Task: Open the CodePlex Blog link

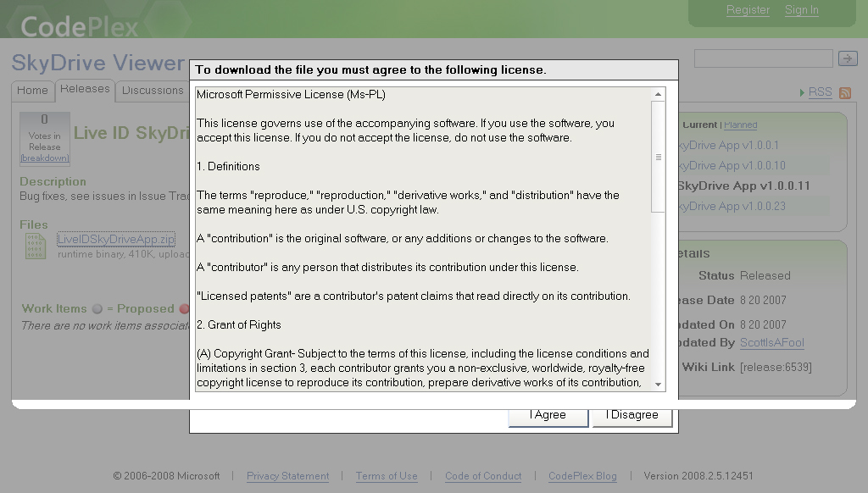Action: 582,476
